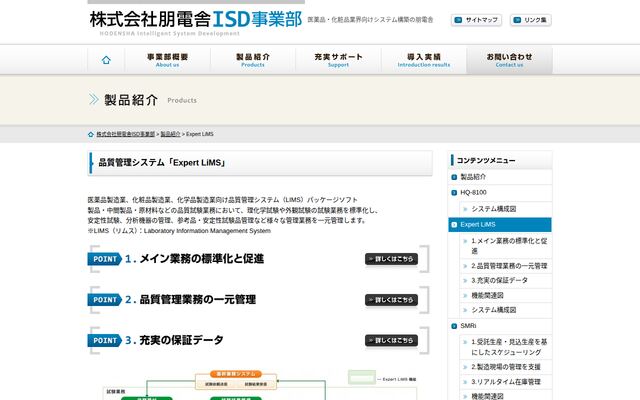Follow breadcrumb link 製品紹介

[170, 134]
